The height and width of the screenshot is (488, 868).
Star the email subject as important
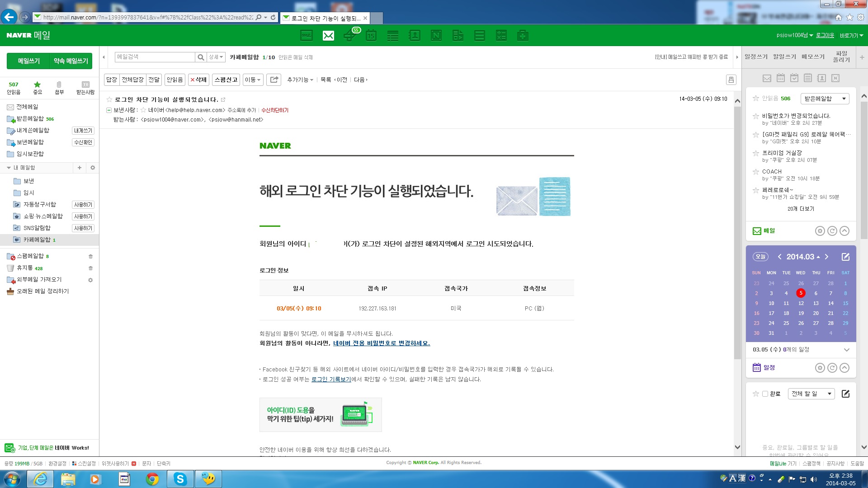pos(109,99)
